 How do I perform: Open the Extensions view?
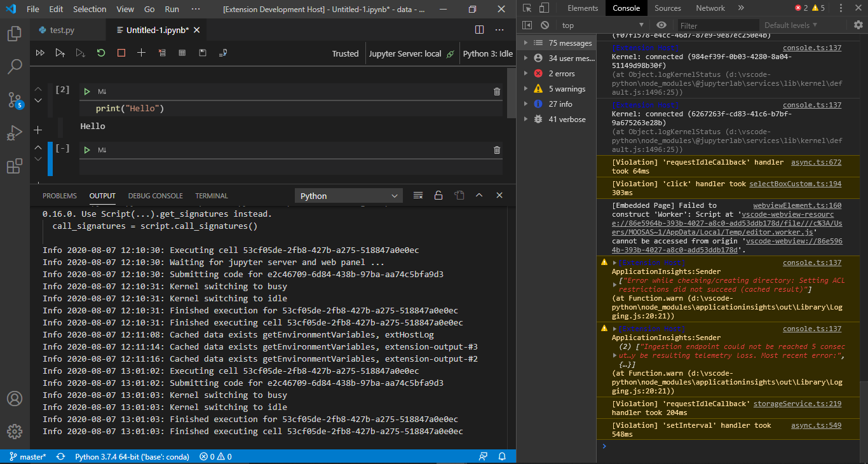coord(15,167)
